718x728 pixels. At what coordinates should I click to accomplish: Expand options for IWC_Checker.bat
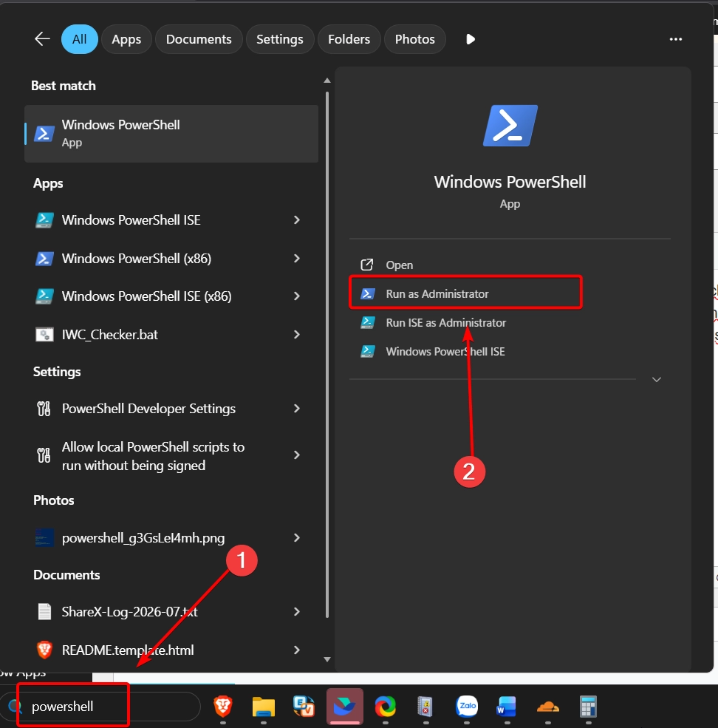tap(297, 335)
